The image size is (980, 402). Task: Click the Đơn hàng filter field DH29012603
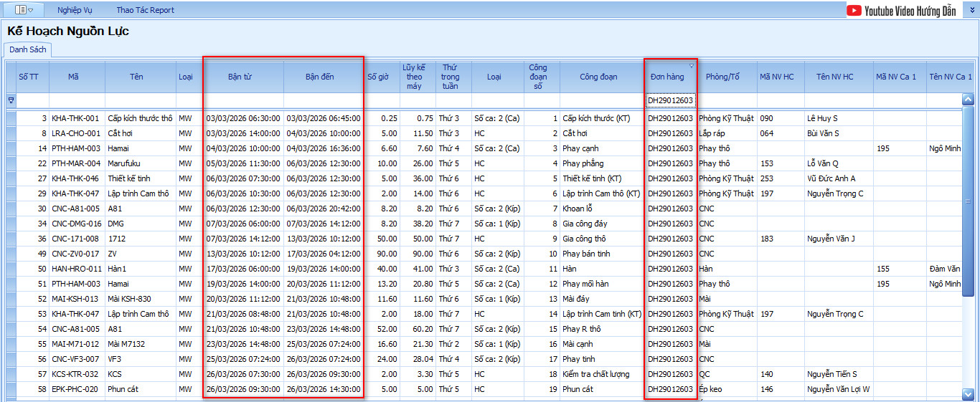[x=670, y=100]
